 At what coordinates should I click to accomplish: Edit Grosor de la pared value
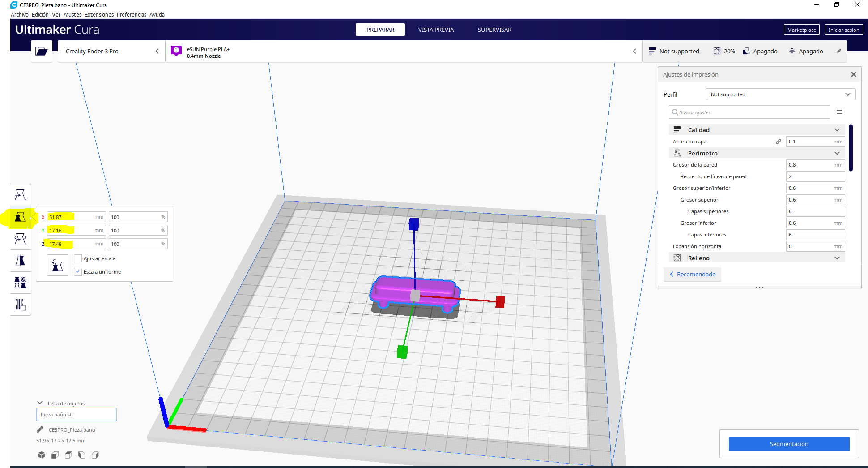click(815, 165)
